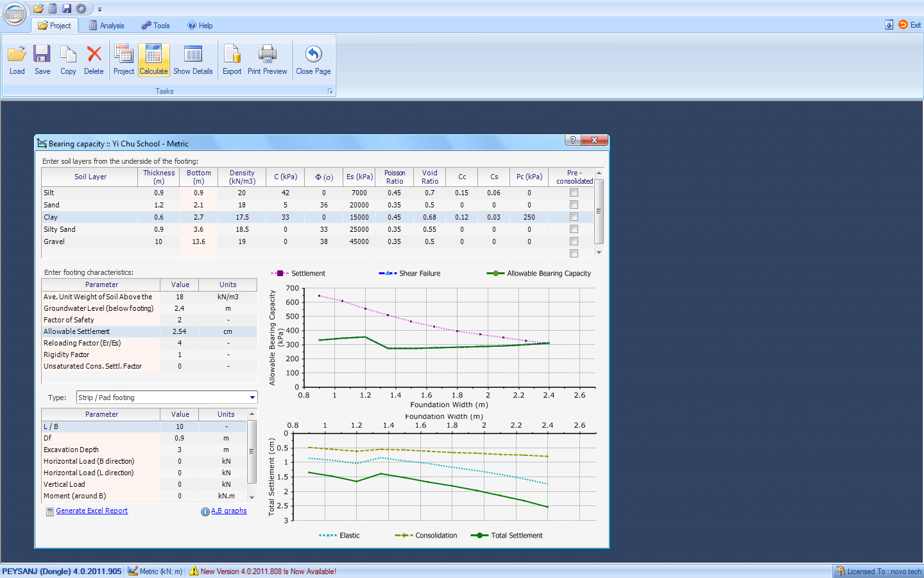Click the red Delete icon
The width and height of the screenshot is (924, 578).
coord(94,60)
